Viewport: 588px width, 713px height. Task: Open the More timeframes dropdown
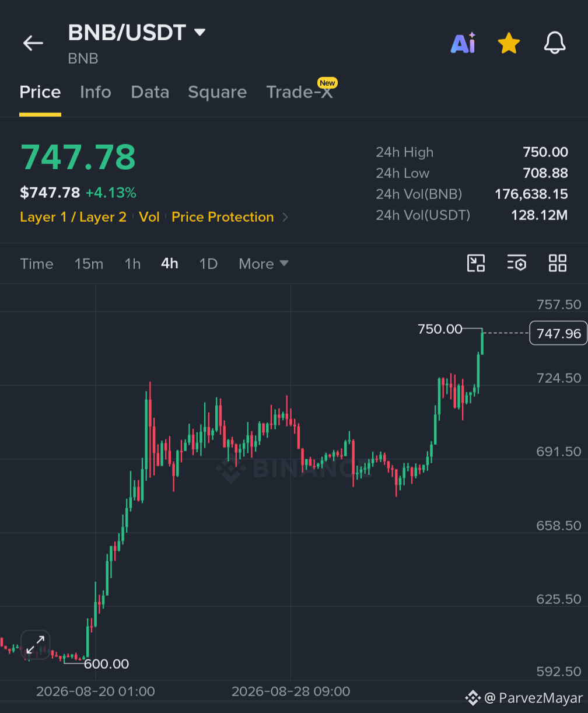[x=264, y=264]
